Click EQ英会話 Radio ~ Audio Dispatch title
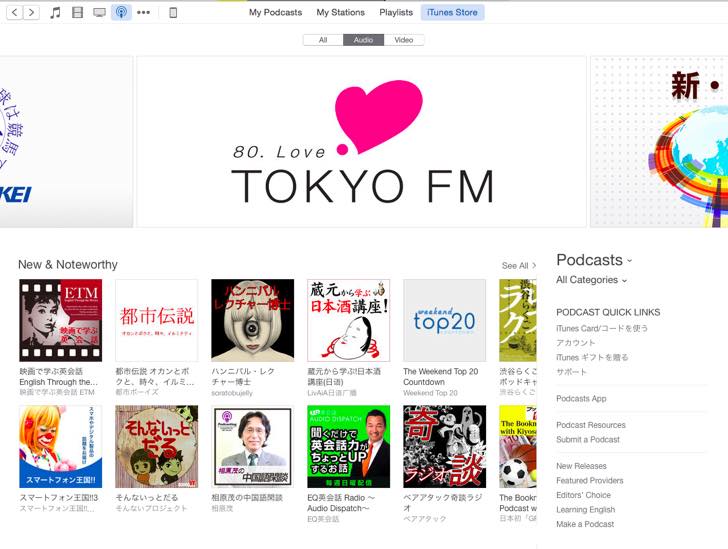 341,503
